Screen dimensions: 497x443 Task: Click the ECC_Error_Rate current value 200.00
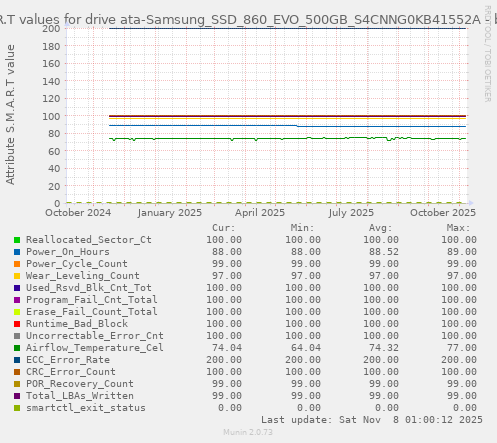pos(224,360)
